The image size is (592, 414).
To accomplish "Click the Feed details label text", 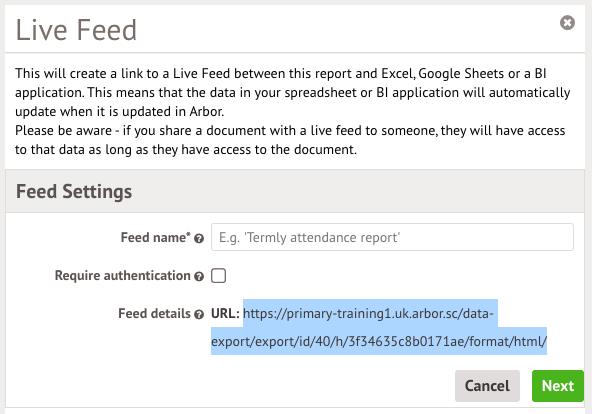I will pyautogui.click(x=154, y=313).
